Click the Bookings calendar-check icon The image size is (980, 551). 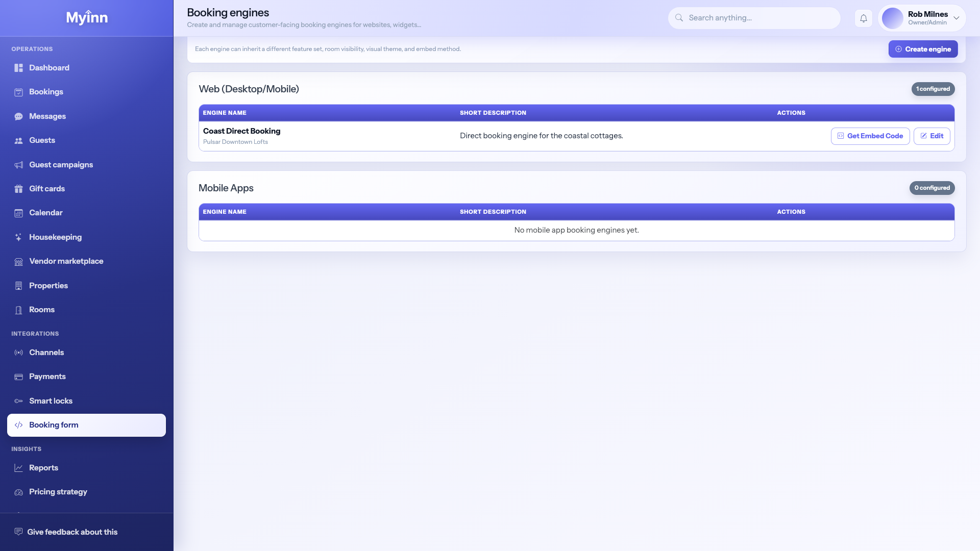18,92
